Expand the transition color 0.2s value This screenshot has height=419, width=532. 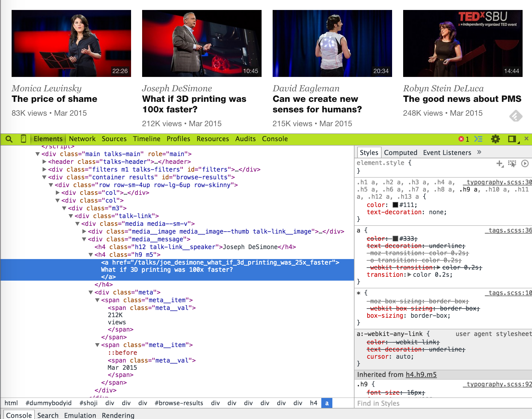click(x=410, y=275)
